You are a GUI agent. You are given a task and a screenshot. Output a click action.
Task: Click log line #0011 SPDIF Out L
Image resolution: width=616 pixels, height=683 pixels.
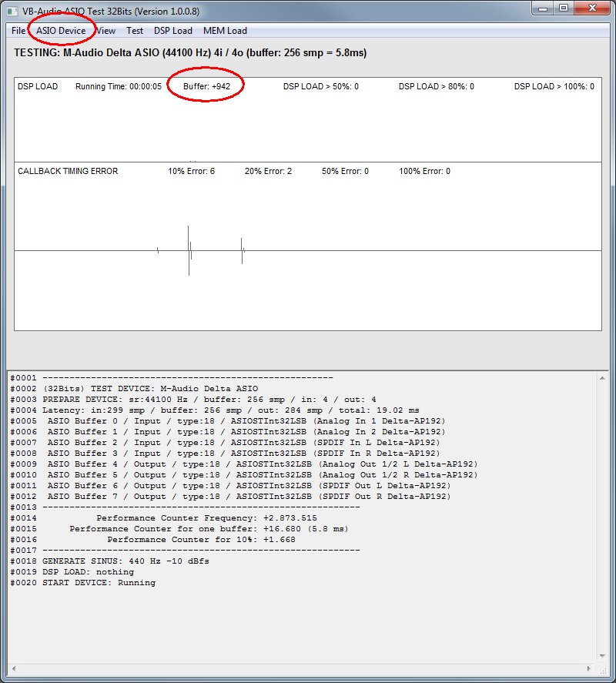pos(230,486)
